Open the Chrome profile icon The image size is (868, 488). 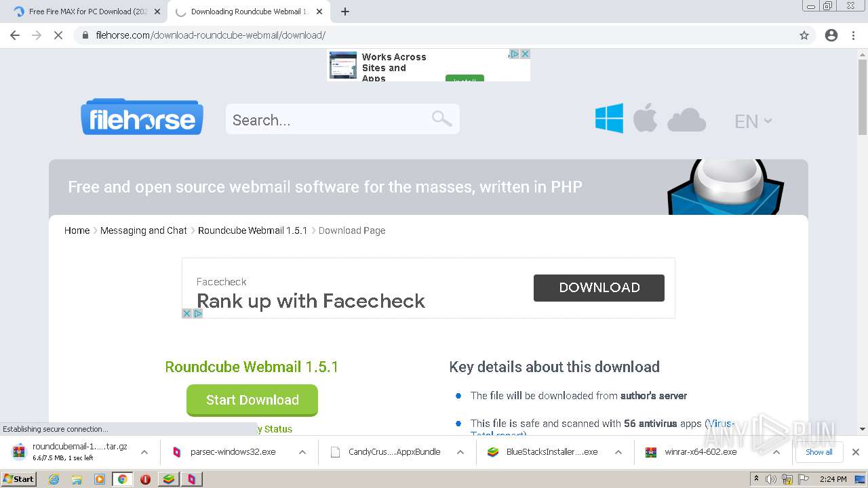(831, 35)
